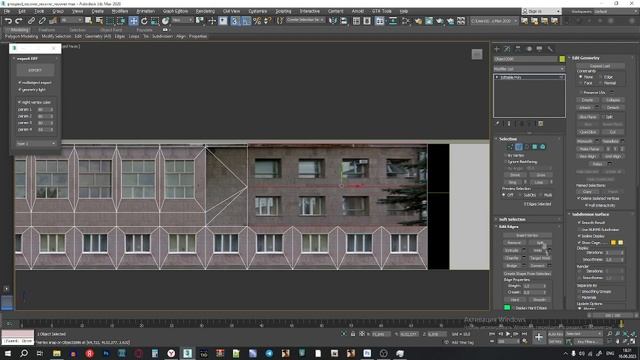Toggle the 3D Snaps icon
640x360 pixels.
click(235, 20)
